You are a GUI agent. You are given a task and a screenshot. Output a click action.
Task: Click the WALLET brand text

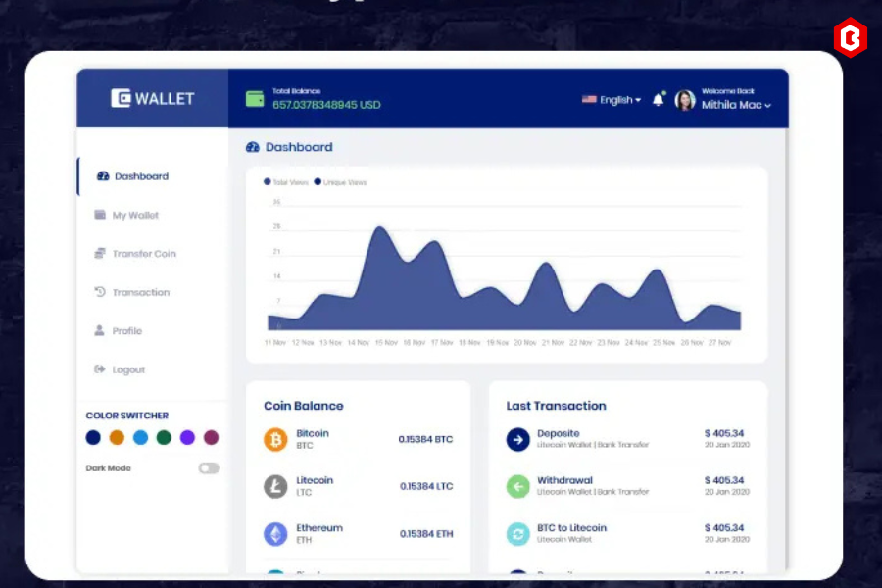pos(165,99)
